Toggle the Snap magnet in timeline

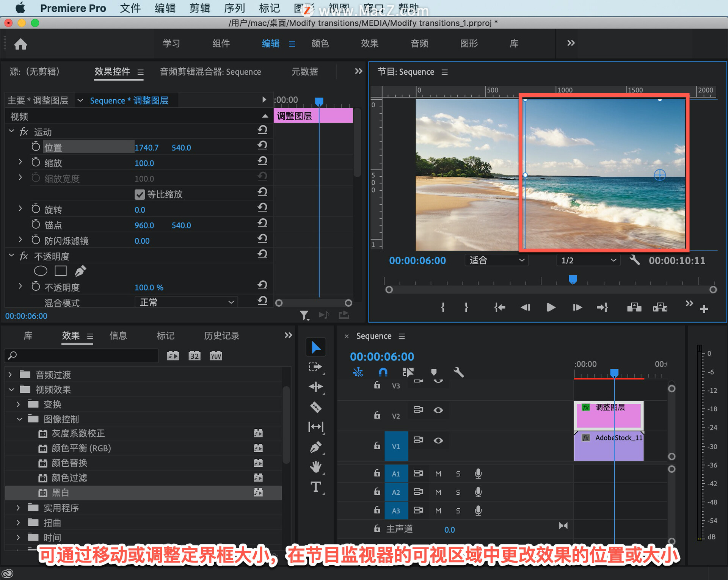coord(383,372)
